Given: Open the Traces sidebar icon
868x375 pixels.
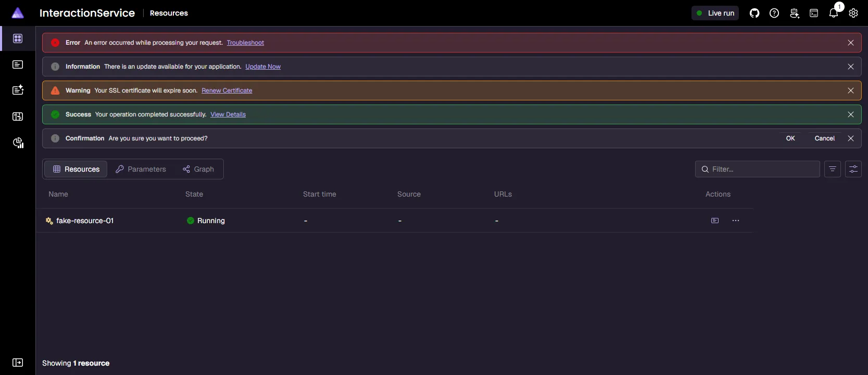Looking at the screenshot, I should [18, 117].
